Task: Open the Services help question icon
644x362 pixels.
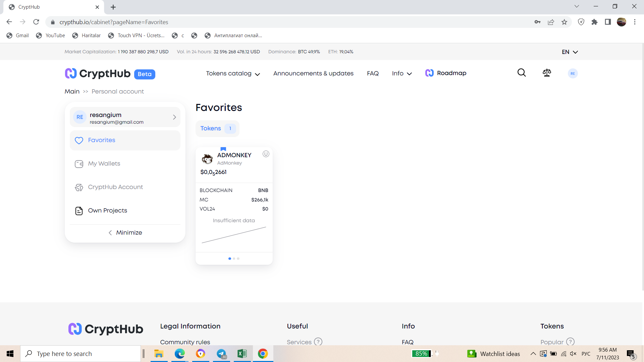Action: [318, 342]
